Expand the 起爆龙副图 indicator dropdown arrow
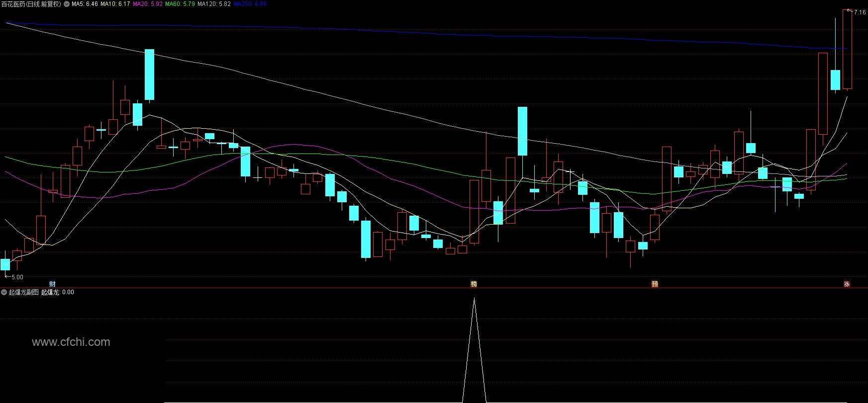 pyautogui.click(x=4, y=292)
